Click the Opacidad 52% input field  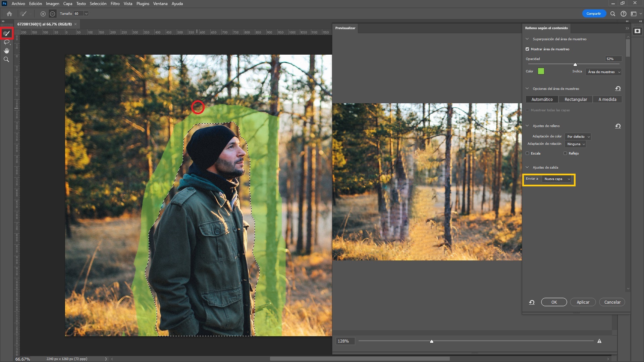click(613, 59)
